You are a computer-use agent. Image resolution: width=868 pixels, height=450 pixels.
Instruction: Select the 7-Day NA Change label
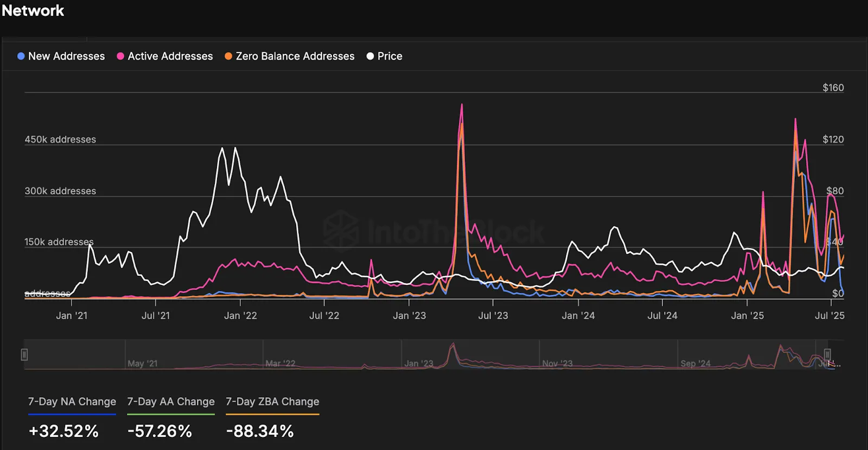[x=72, y=402]
